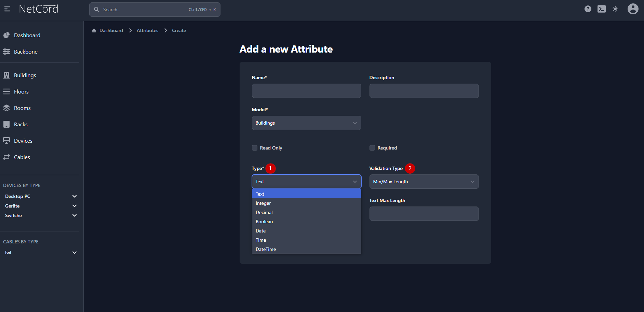Image resolution: width=644 pixels, height=312 pixels.
Task: Open the Model dropdown showing Buildings
Action: (306, 123)
